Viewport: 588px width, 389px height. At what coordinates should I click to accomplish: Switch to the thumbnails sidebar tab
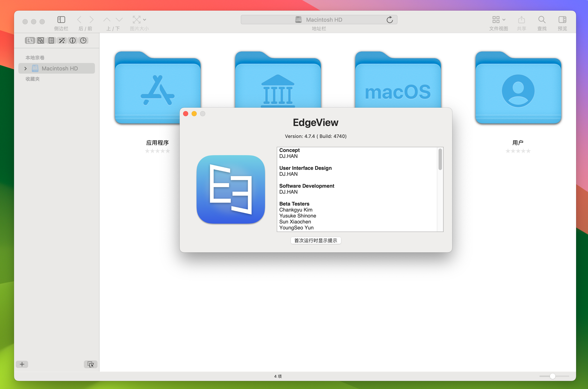pos(40,40)
